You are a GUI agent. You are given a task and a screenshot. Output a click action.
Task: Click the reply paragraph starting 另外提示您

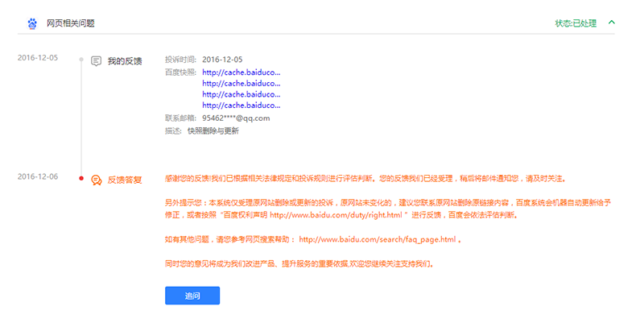pos(388,209)
